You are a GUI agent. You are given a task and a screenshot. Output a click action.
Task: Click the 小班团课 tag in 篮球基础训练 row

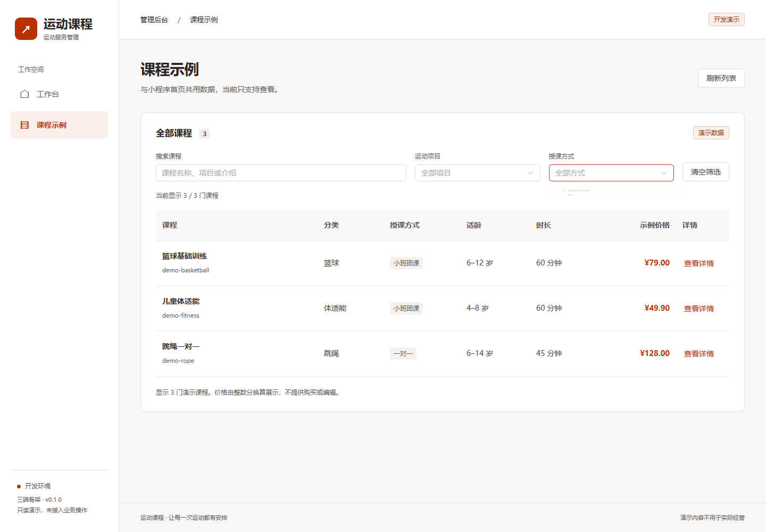tap(406, 263)
